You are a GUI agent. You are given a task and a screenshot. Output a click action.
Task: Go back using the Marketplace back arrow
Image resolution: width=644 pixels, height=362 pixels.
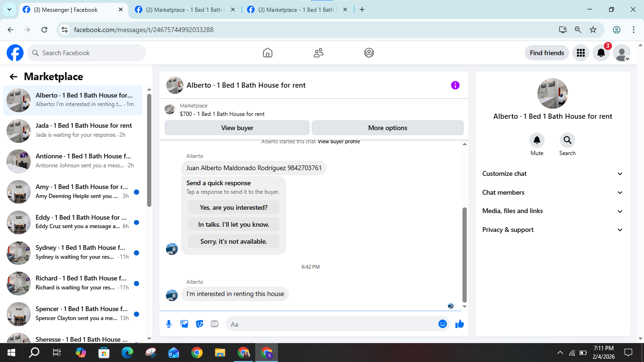click(x=13, y=77)
